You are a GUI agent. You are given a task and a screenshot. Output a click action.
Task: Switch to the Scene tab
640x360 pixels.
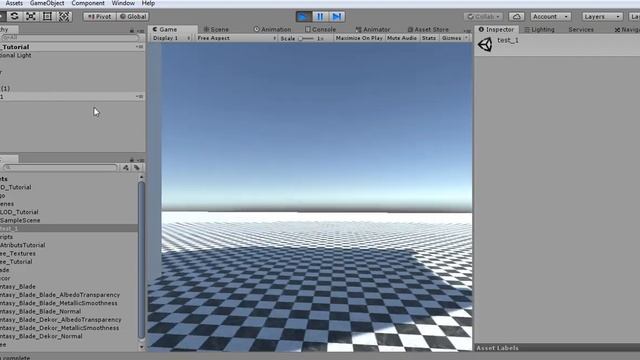point(216,29)
